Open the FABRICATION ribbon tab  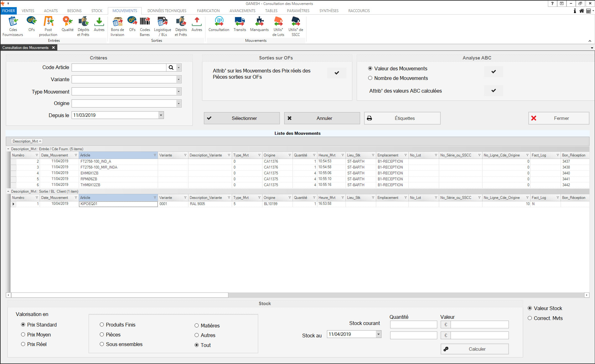click(208, 11)
